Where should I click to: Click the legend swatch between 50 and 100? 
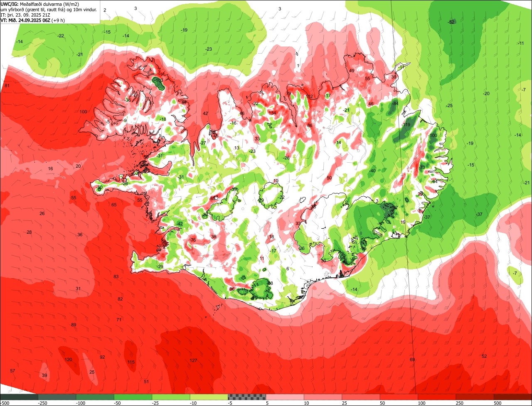399,397
